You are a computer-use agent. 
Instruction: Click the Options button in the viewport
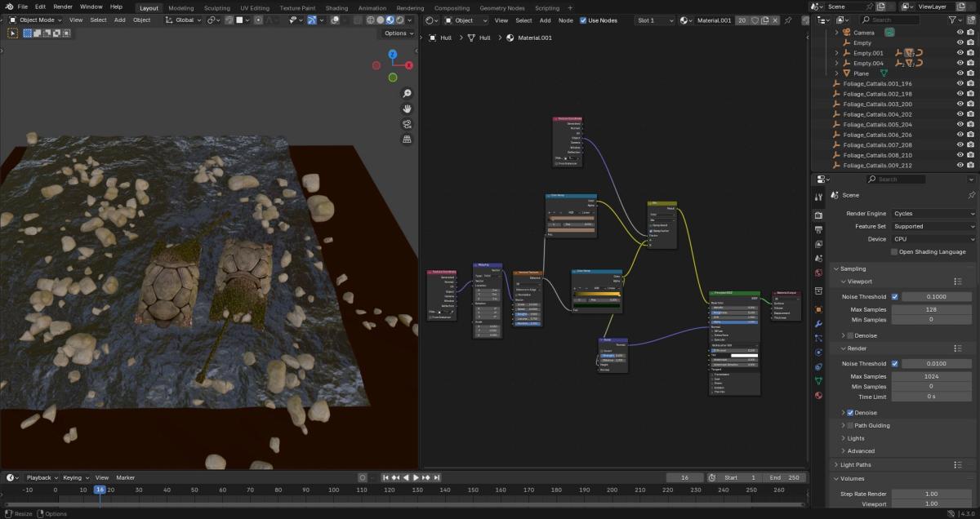[x=398, y=33]
